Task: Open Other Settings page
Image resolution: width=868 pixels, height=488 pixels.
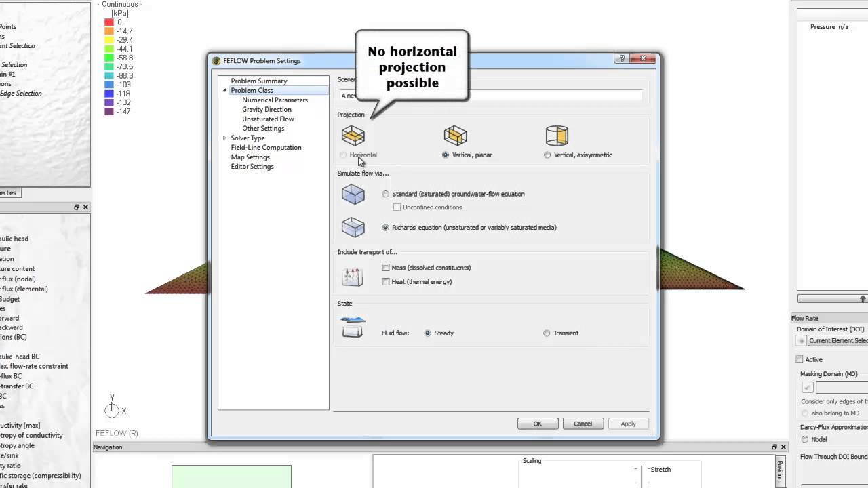Action: (263, 129)
